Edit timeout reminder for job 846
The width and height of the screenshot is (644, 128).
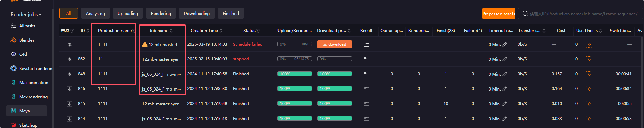(505, 89)
